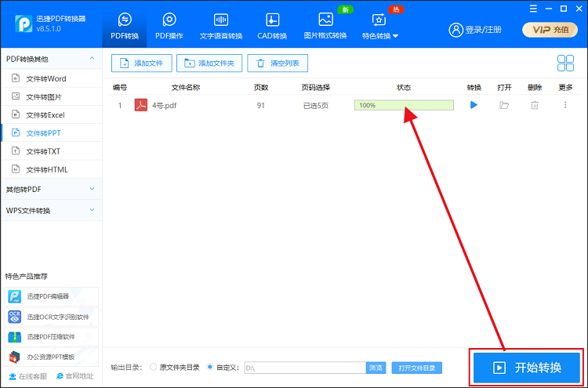588x388 pixels.
Task: Click the 4号.pdf file name
Action: coord(165,105)
